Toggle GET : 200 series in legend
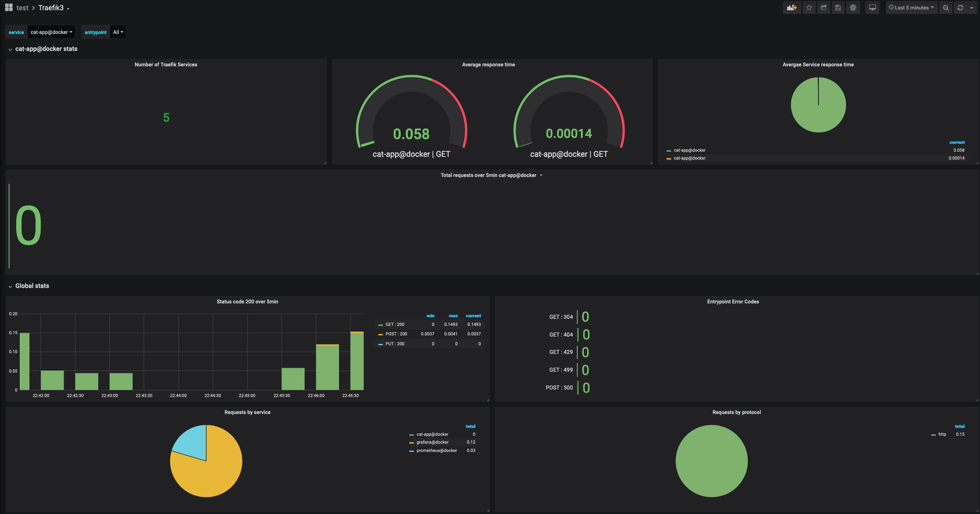Viewport: 980px width, 514px height. 394,324
